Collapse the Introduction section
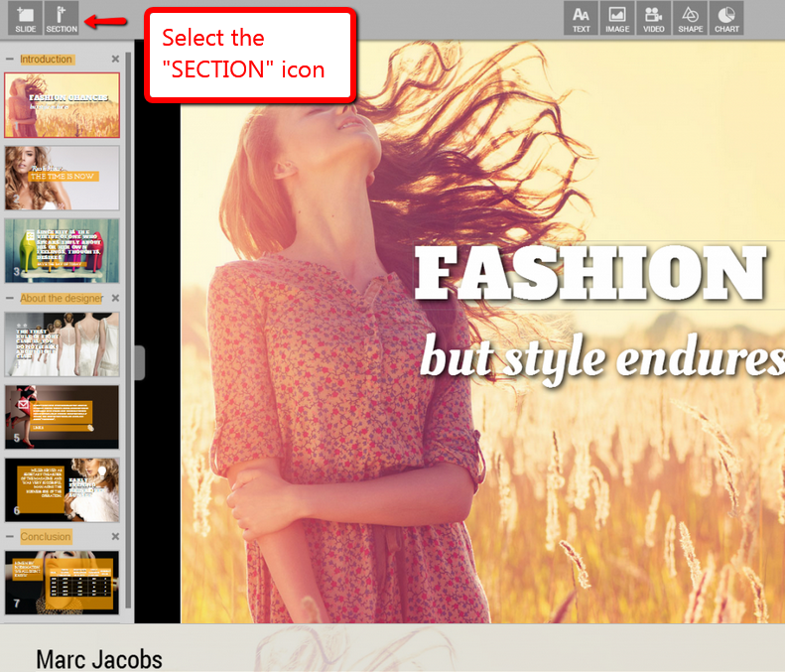 click(10, 60)
